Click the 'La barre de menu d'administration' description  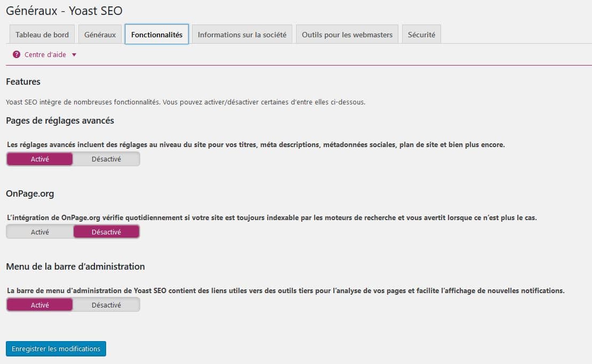(x=286, y=291)
